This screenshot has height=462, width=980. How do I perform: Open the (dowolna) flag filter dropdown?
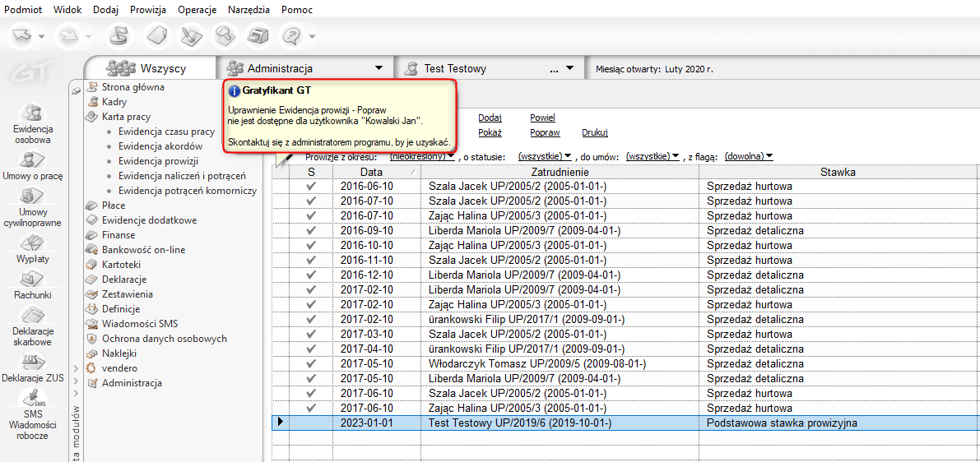click(749, 156)
